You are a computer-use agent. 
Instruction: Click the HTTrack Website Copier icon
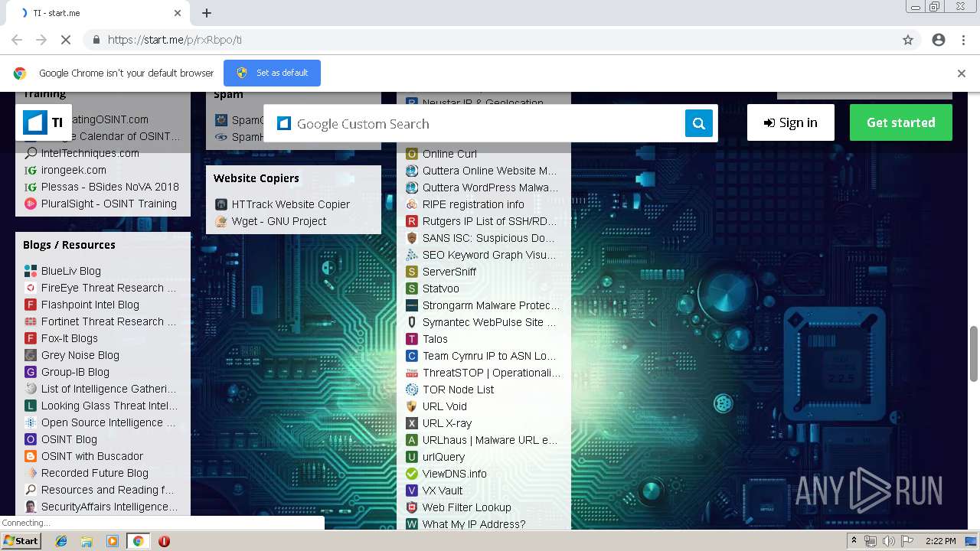click(x=221, y=204)
